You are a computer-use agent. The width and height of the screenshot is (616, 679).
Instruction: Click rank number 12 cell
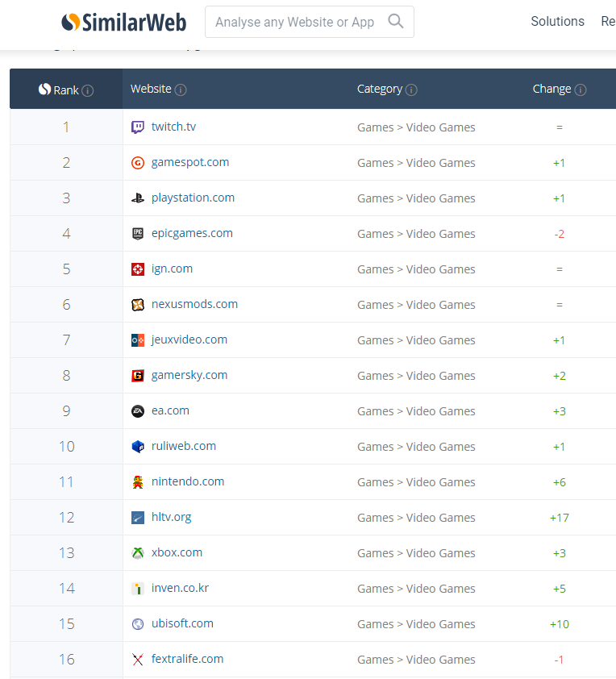tap(66, 518)
